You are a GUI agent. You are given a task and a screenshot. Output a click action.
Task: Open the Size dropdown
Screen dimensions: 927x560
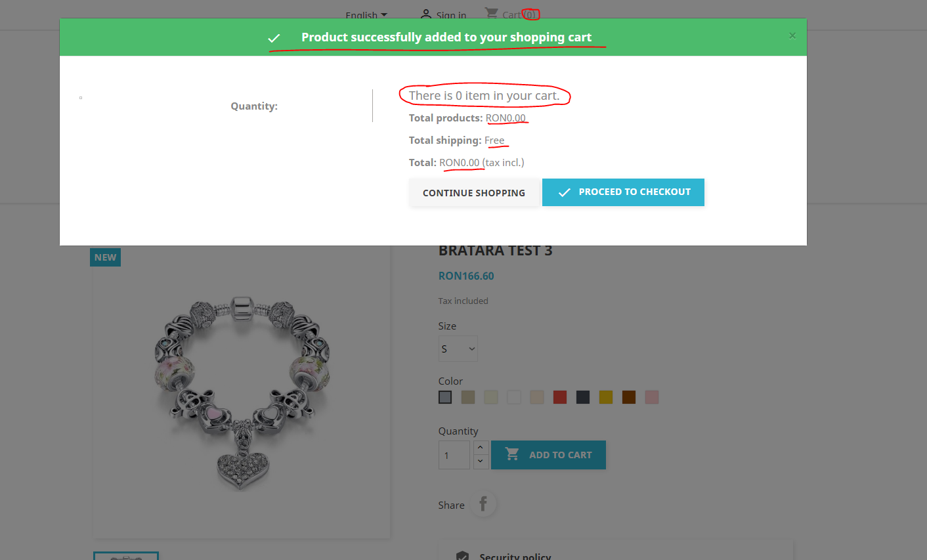(x=458, y=349)
